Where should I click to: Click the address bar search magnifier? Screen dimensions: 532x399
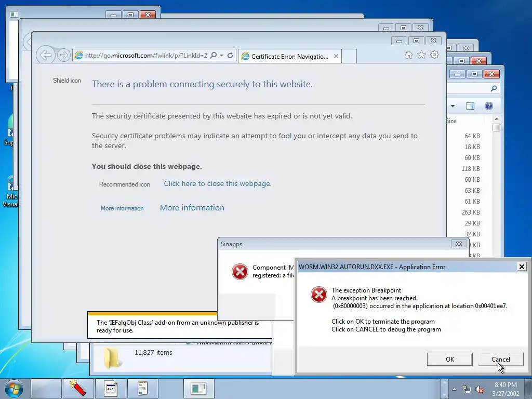(214, 55)
